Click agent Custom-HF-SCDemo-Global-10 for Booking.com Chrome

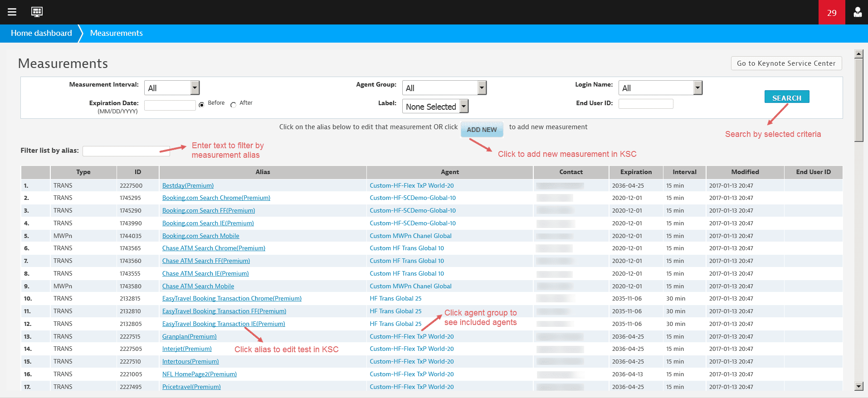(x=413, y=198)
